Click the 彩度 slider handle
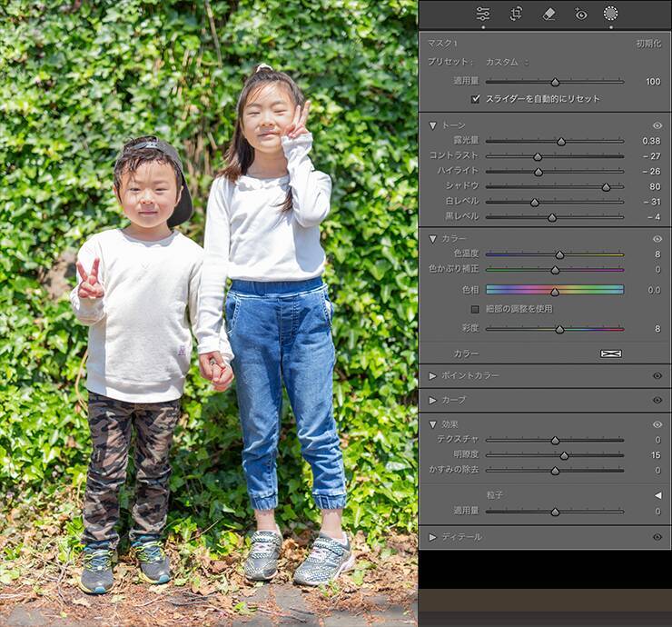The width and height of the screenshot is (672, 627). pyautogui.click(x=559, y=329)
